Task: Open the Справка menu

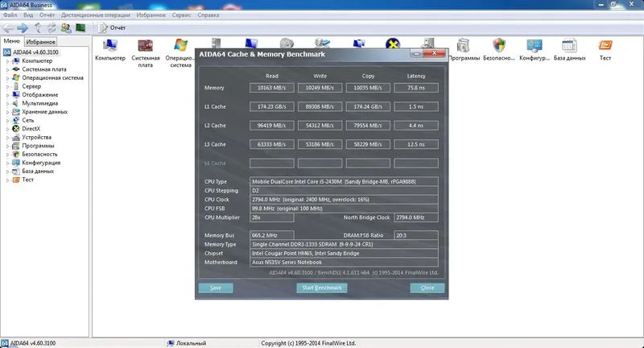Action: (208, 15)
